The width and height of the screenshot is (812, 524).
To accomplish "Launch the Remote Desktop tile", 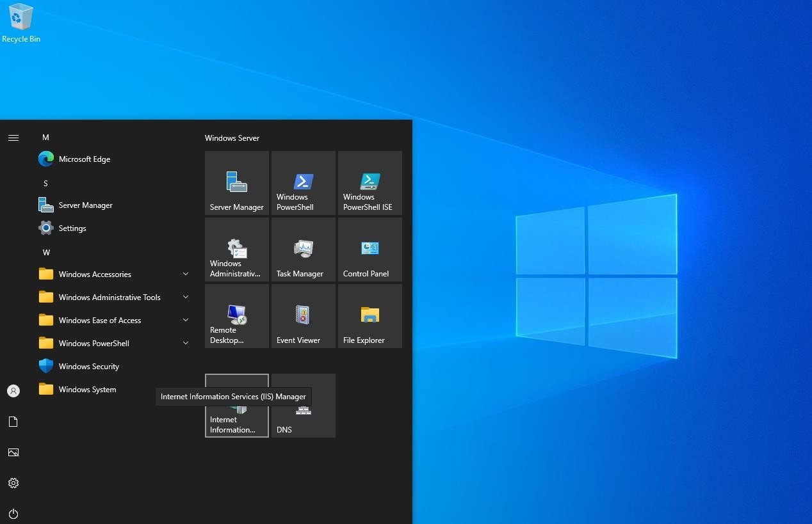I will click(237, 316).
